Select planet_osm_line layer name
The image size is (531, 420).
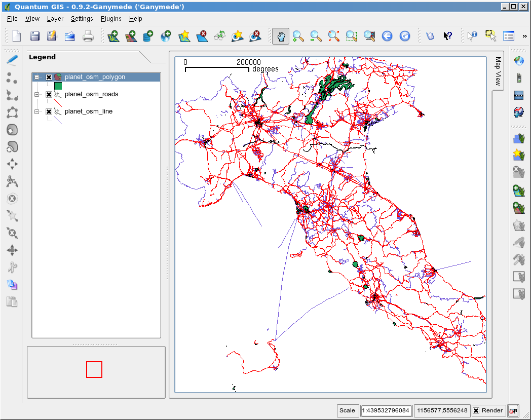(x=88, y=111)
